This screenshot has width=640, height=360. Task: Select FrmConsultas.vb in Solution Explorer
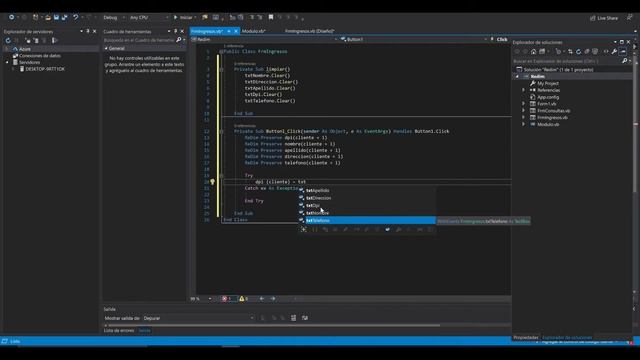(553, 111)
